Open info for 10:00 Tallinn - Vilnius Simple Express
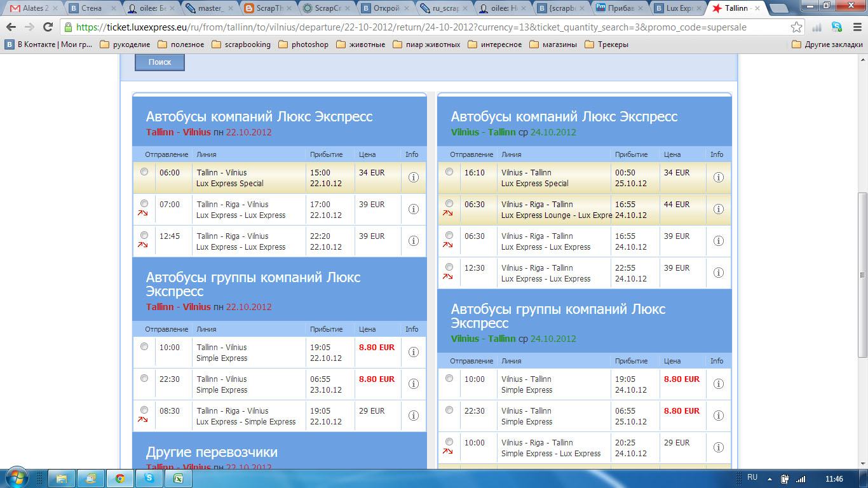The image size is (868, 488). pos(414,353)
